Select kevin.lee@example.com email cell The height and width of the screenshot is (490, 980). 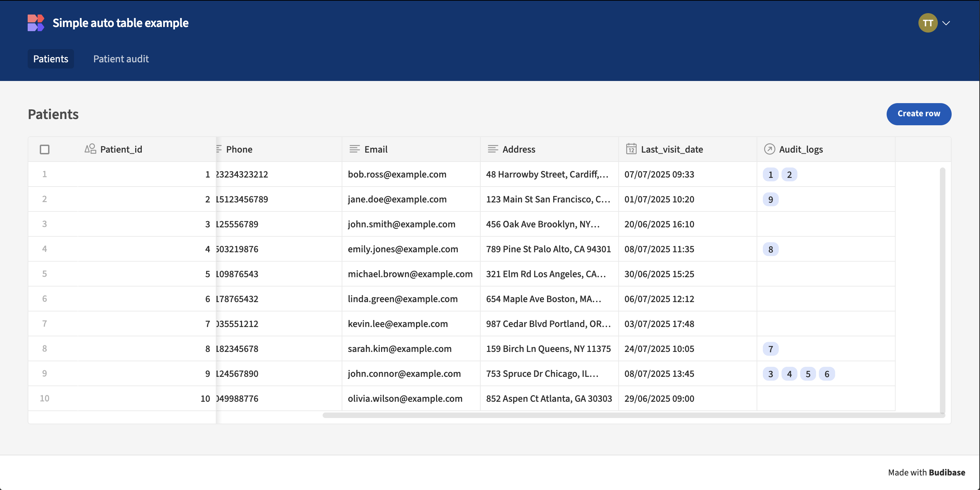click(x=411, y=324)
